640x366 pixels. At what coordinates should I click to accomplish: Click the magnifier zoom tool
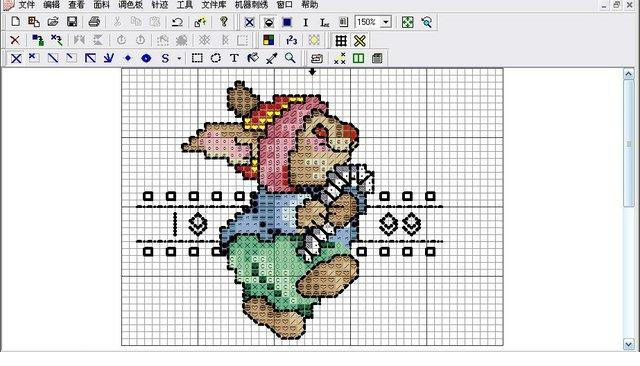[290, 58]
